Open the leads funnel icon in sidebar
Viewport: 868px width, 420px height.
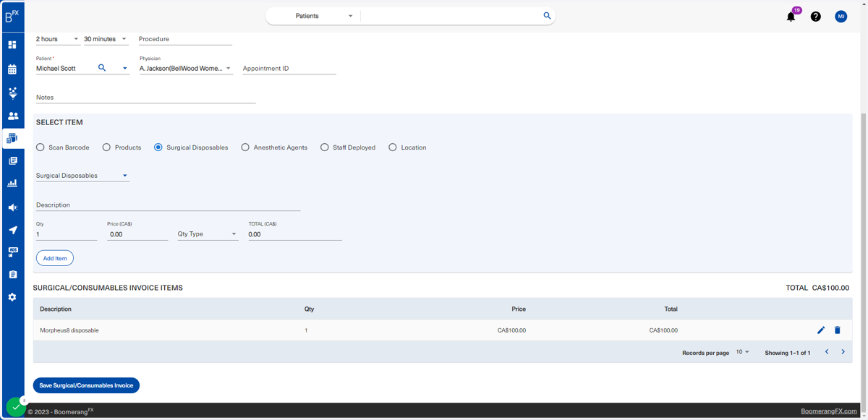(x=12, y=93)
